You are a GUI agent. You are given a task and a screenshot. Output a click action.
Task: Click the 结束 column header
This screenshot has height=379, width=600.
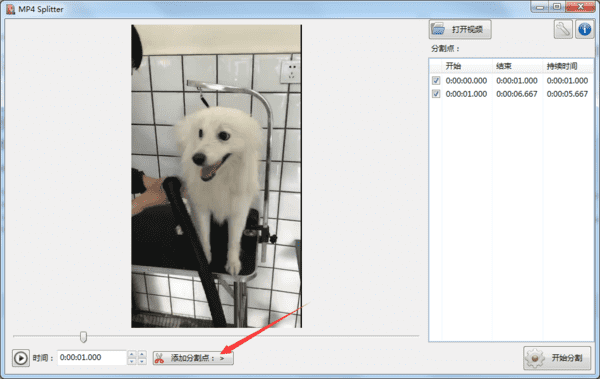[504, 66]
